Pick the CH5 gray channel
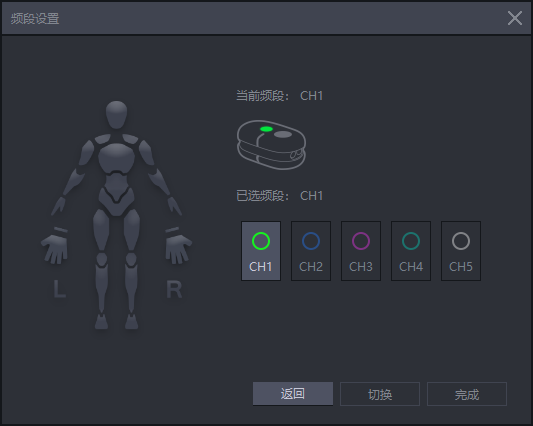 [461, 251]
